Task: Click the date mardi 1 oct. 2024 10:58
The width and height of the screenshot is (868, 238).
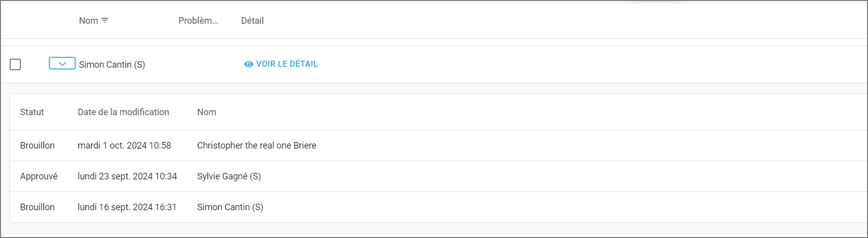Action: coord(124,146)
